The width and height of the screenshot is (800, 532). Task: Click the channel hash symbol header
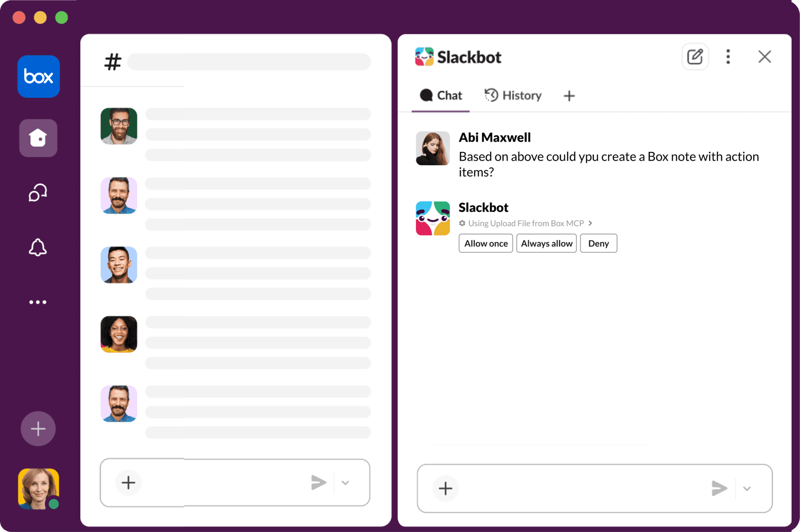coord(112,62)
